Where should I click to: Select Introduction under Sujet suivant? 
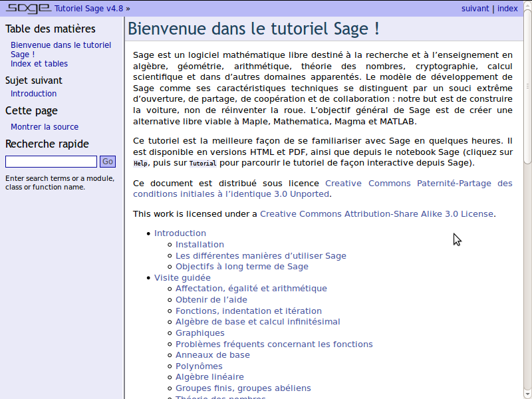[x=33, y=94]
